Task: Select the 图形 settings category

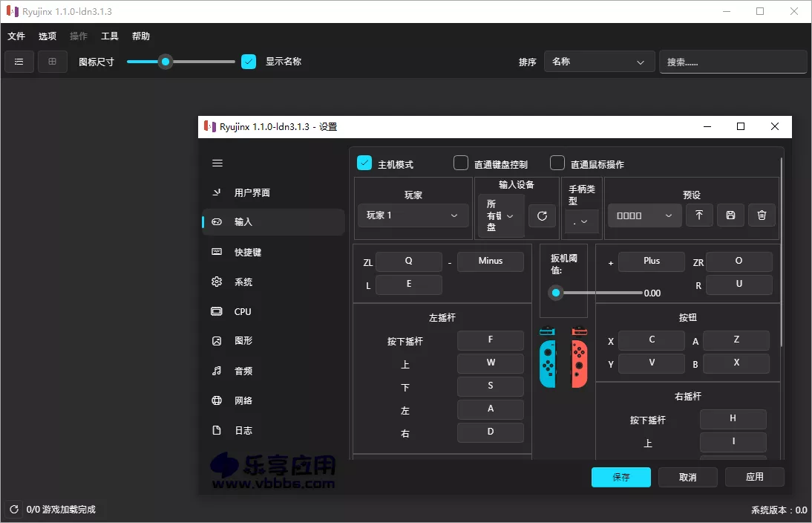Action: (244, 341)
